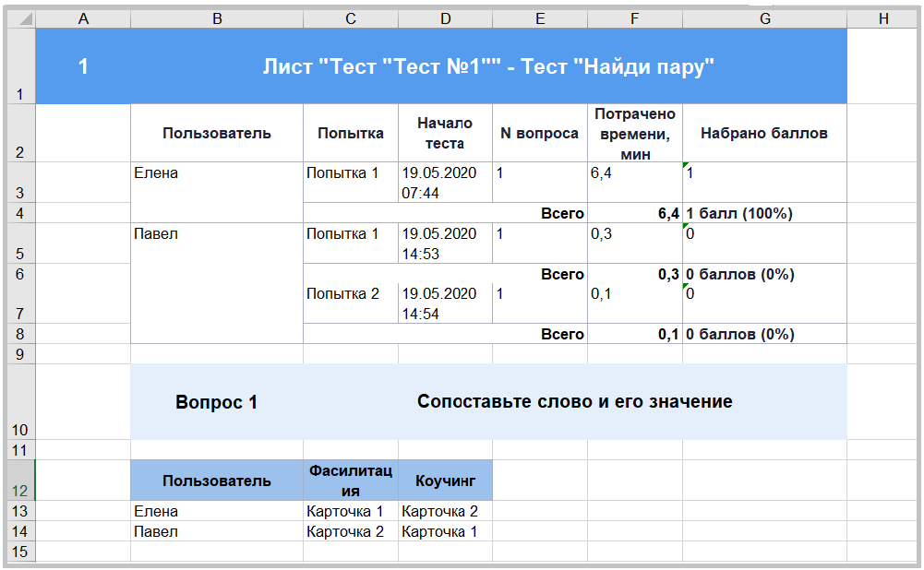The width and height of the screenshot is (924, 570).
Task: Select the 'Елена' cell in row 3
Action: click(x=217, y=192)
